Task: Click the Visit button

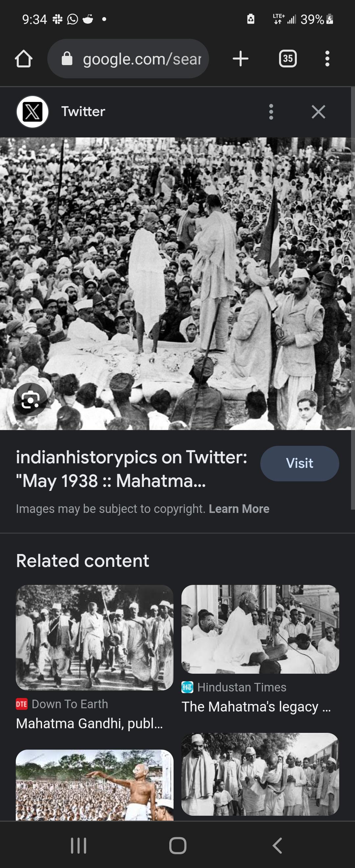Action: tap(299, 463)
